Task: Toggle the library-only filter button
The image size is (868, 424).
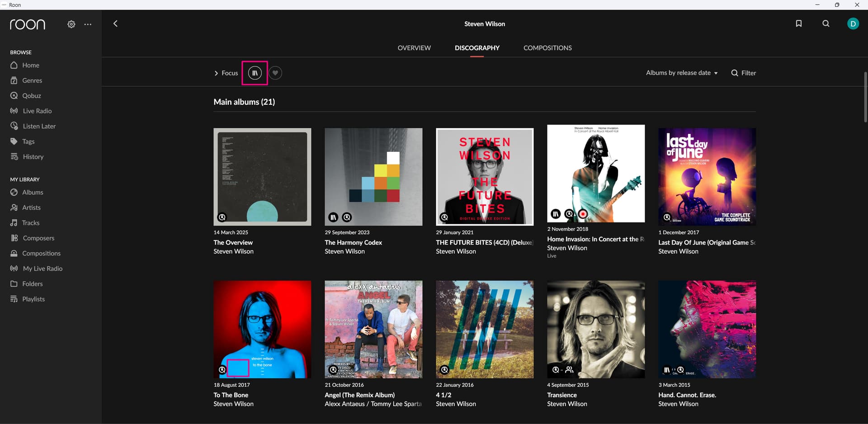Action: point(255,73)
